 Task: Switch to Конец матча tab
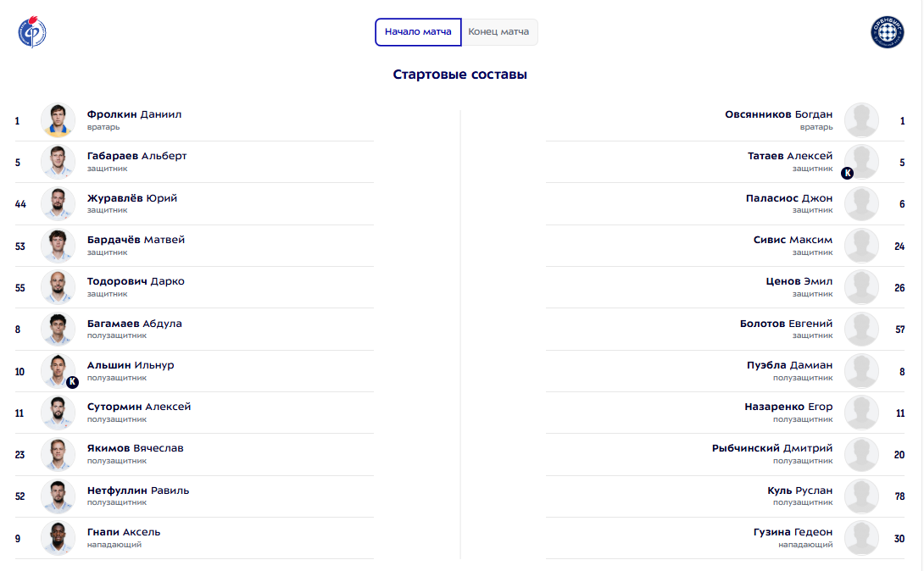(498, 32)
